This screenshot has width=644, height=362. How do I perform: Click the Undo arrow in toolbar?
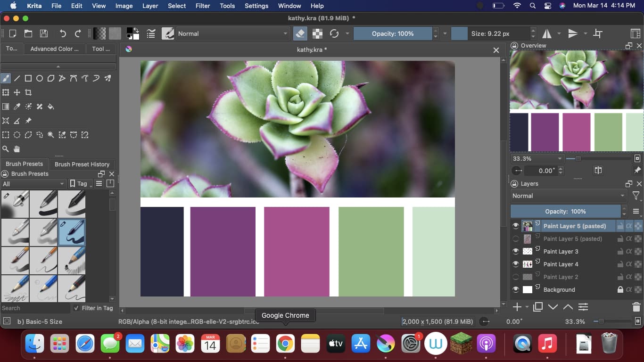coord(63,33)
